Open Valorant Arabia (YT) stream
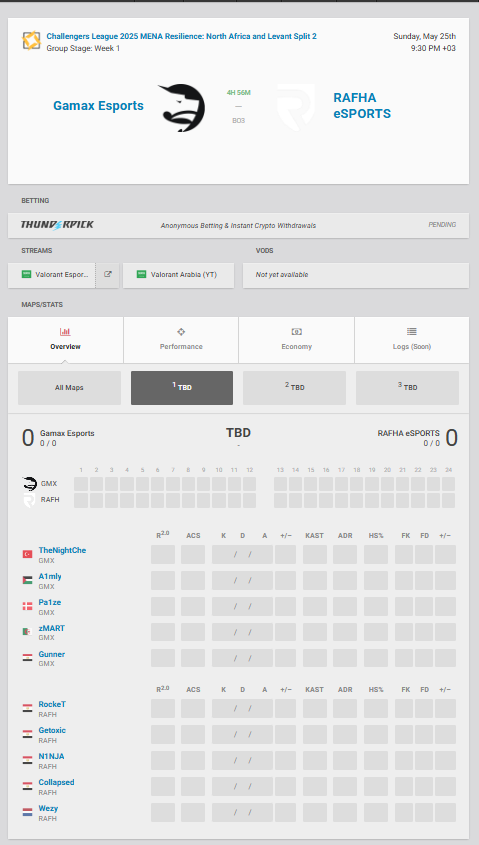Image resolution: width=479 pixels, height=845 pixels. 178,275
